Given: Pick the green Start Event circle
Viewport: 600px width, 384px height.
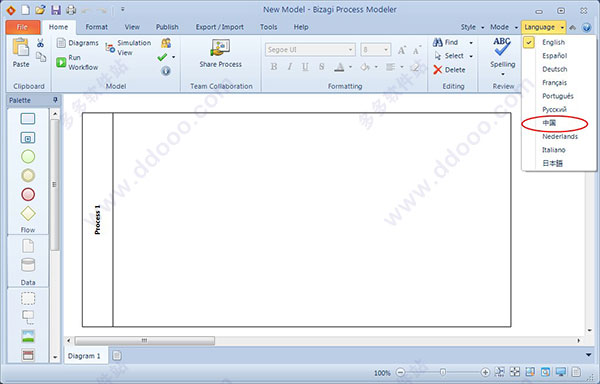Looking at the screenshot, I should click(28, 156).
